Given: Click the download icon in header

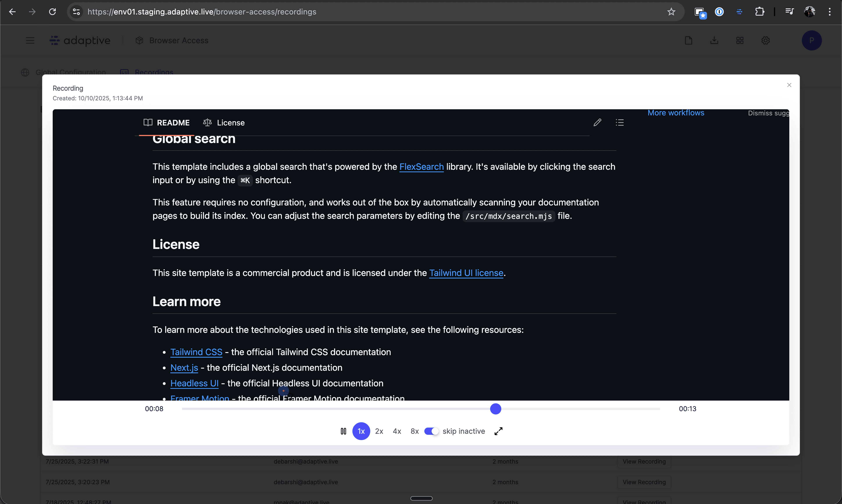Looking at the screenshot, I should [x=714, y=40].
